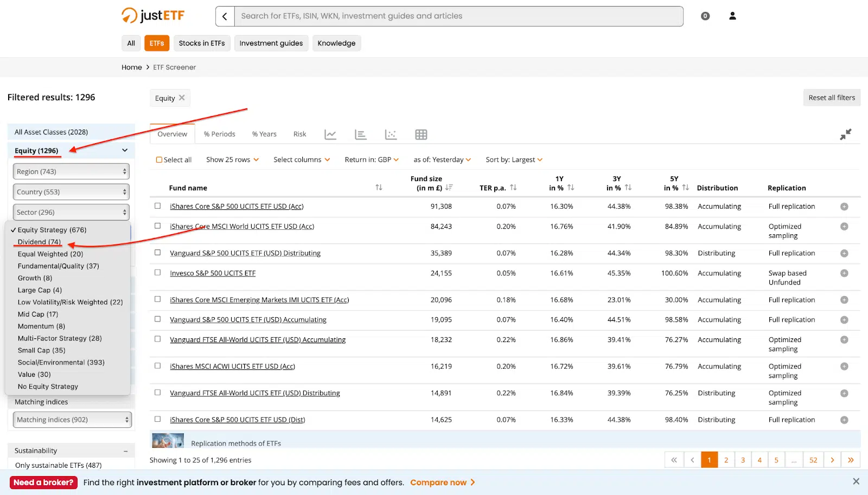Collapse the Sustainability section minus icon
This screenshot has width=868, height=495.
tap(125, 451)
